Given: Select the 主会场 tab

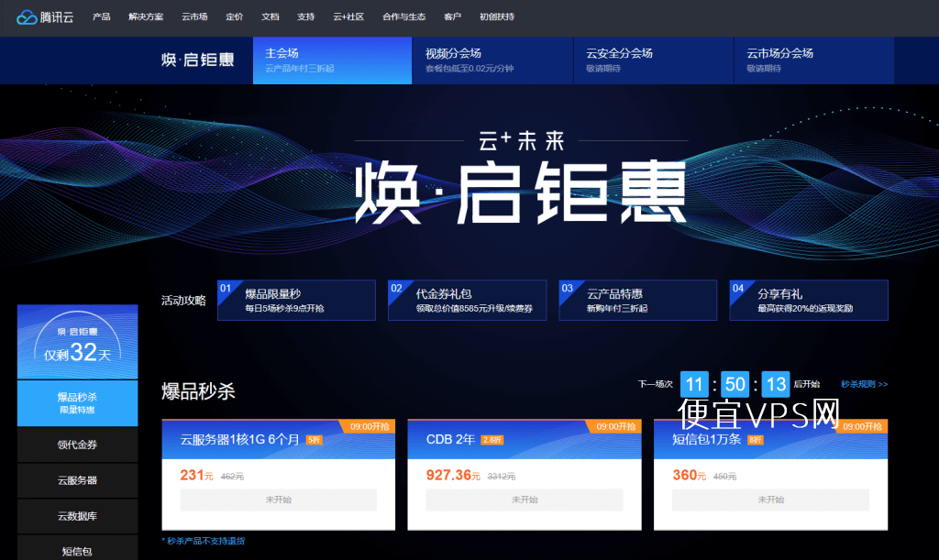Looking at the screenshot, I should (x=332, y=60).
